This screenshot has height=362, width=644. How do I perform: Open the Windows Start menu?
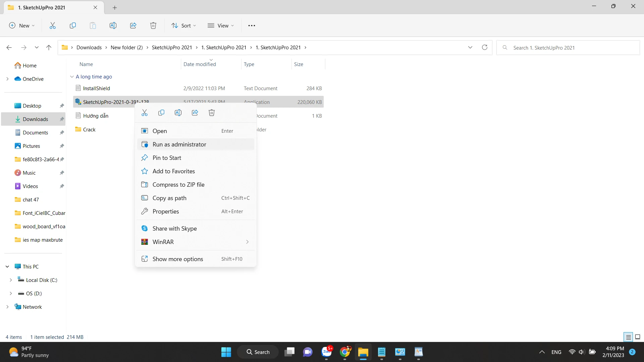[226, 352]
